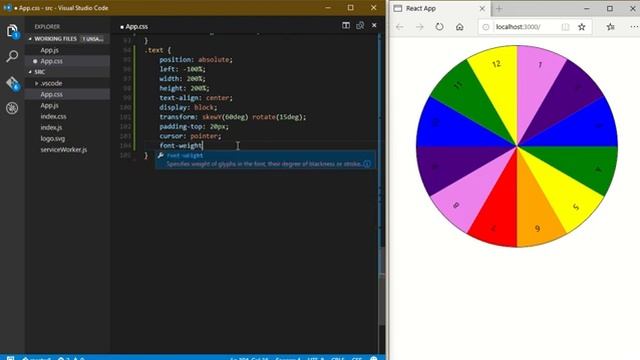The height and width of the screenshot is (360, 640).
Task: Open App.css in the SRC folder
Action: (51, 94)
